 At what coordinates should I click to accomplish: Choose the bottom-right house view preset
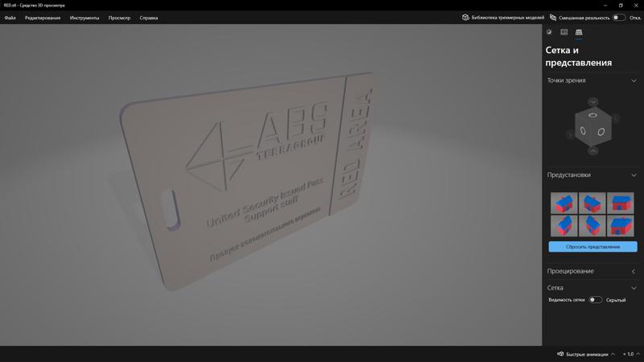click(620, 226)
